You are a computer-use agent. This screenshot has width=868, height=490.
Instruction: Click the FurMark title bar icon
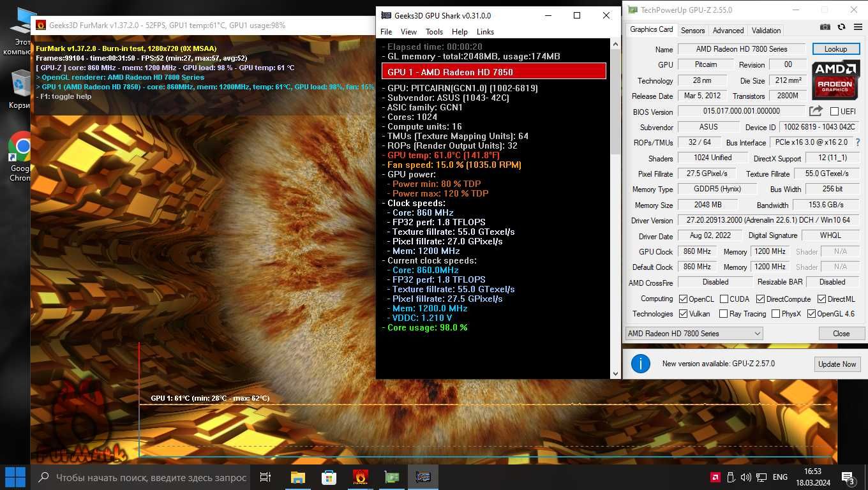click(41, 26)
